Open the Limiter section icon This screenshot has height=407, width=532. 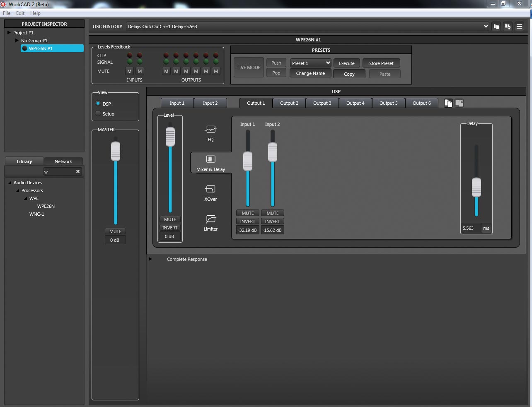point(210,219)
